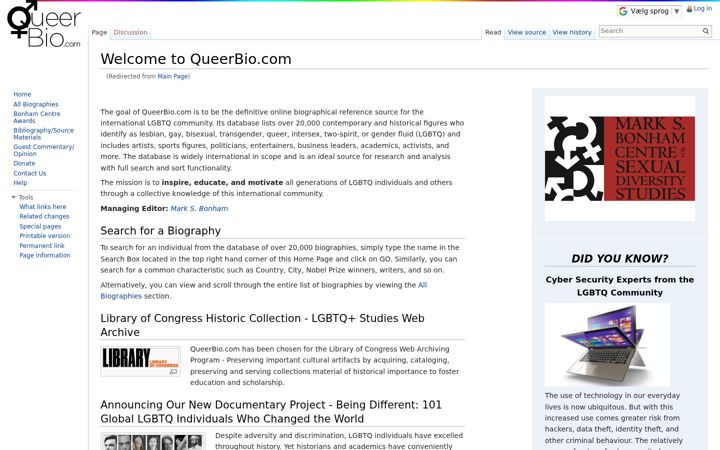720x450 pixels.
Task: Open What links here tool
Action: [x=43, y=207]
